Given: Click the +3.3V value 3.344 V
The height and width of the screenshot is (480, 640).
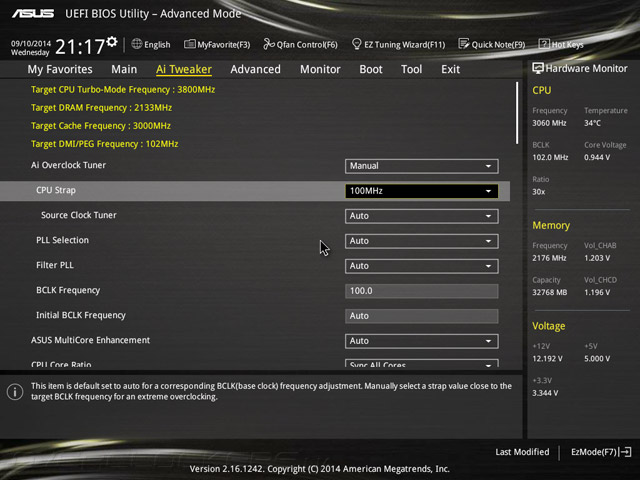Looking at the screenshot, I should tap(545, 393).
